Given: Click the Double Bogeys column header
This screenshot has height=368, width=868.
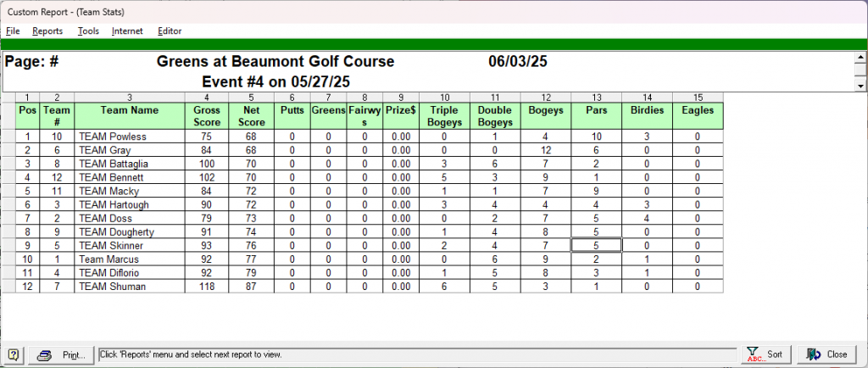Looking at the screenshot, I should click(x=494, y=115).
